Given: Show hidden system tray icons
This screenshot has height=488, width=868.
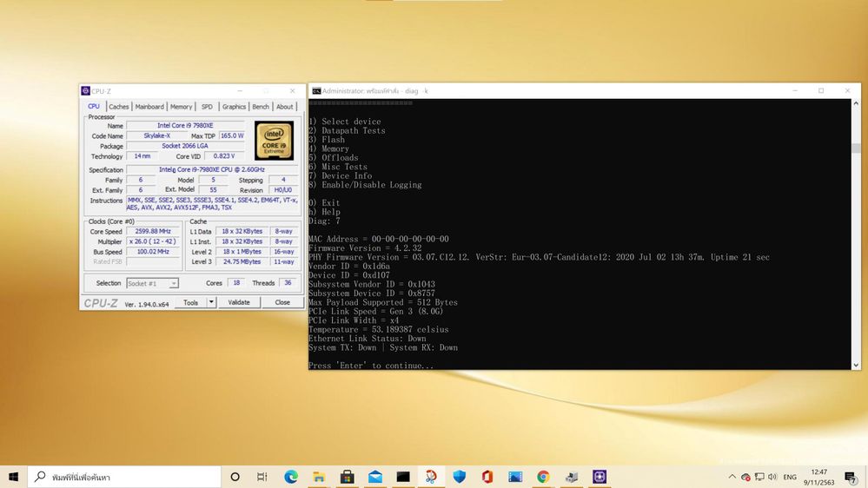Looking at the screenshot, I should pos(732,477).
